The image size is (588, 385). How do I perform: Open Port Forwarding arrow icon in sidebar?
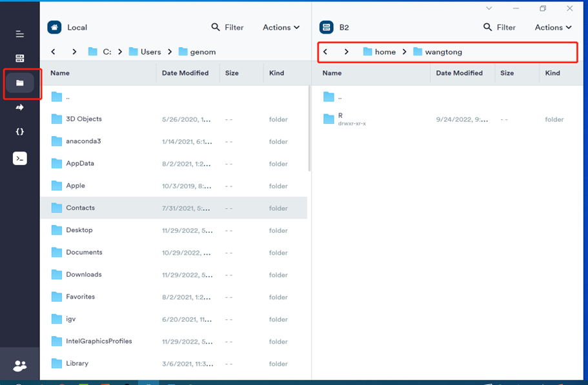[x=20, y=108]
